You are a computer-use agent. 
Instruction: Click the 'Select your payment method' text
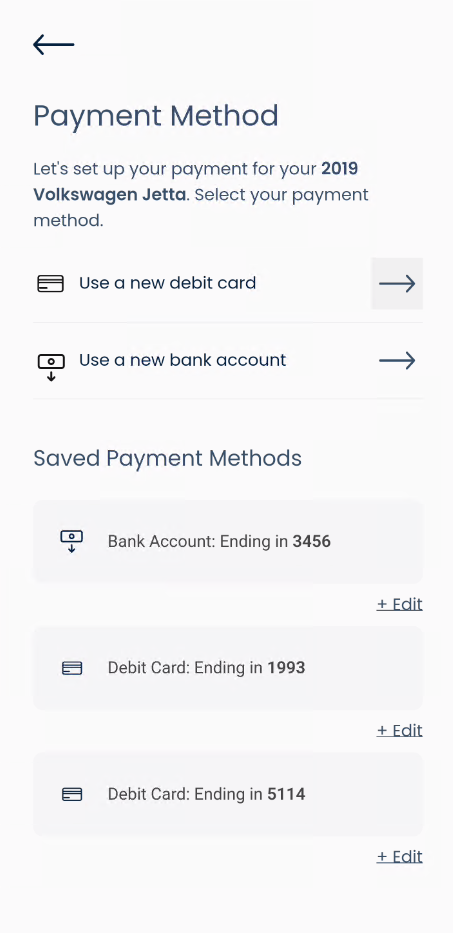(x=201, y=208)
